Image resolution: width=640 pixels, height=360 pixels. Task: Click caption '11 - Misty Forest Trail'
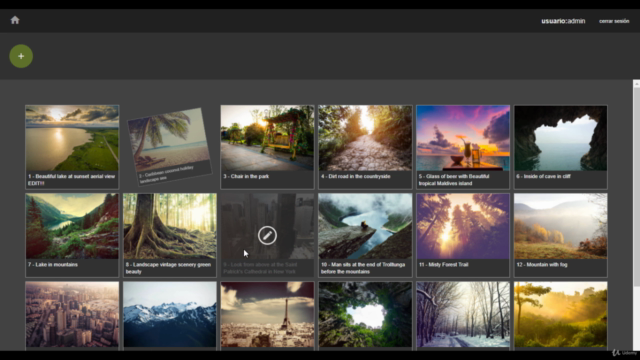[443, 264]
